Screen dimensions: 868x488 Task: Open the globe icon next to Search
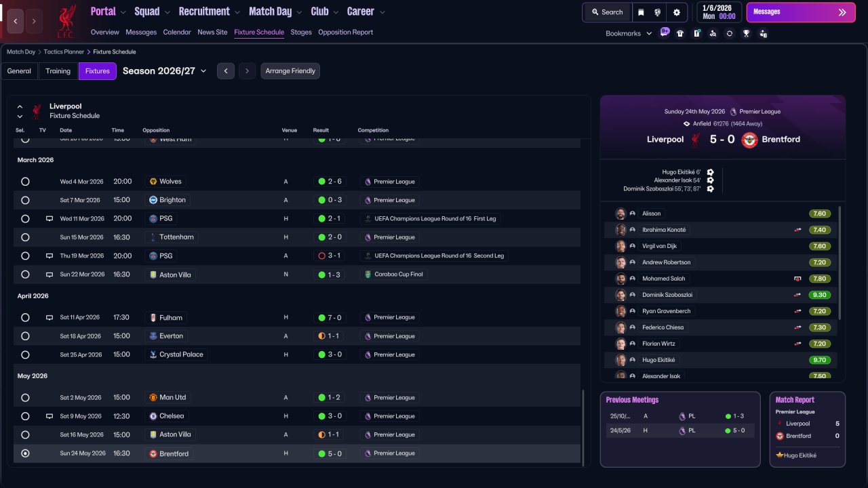pos(658,12)
